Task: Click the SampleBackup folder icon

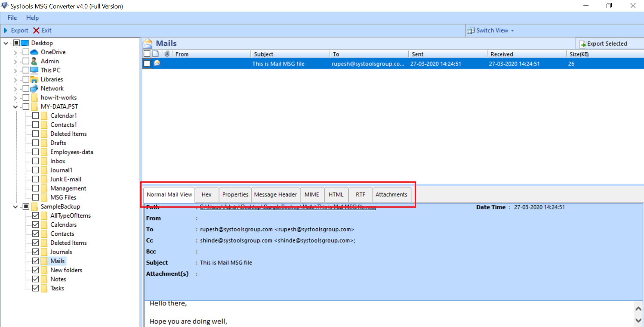Action: pyautogui.click(x=34, y=206)
